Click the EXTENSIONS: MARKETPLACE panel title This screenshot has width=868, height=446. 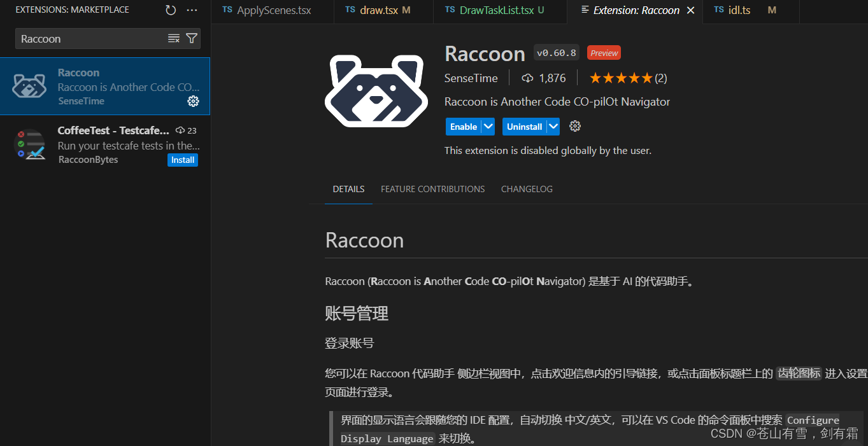tap(72, 10)
